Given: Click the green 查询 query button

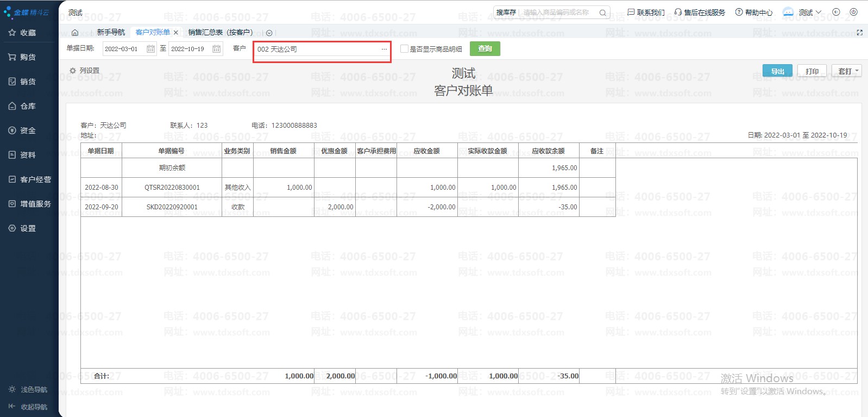Looking at the screenshot, I should tap(485, 49).
